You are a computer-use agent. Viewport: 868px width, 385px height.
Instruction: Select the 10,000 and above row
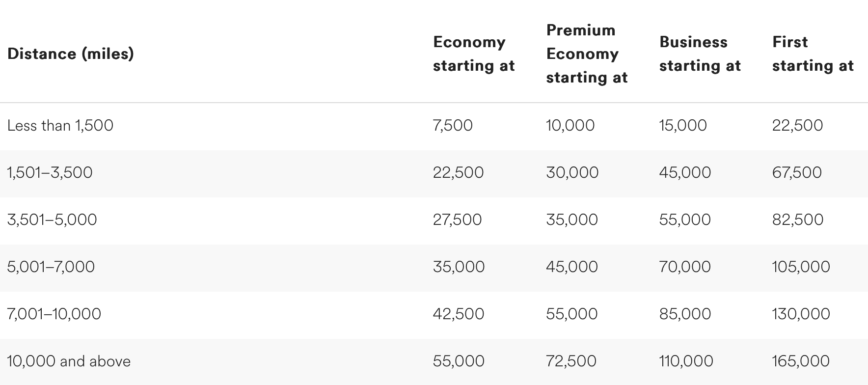pos(434,361)
